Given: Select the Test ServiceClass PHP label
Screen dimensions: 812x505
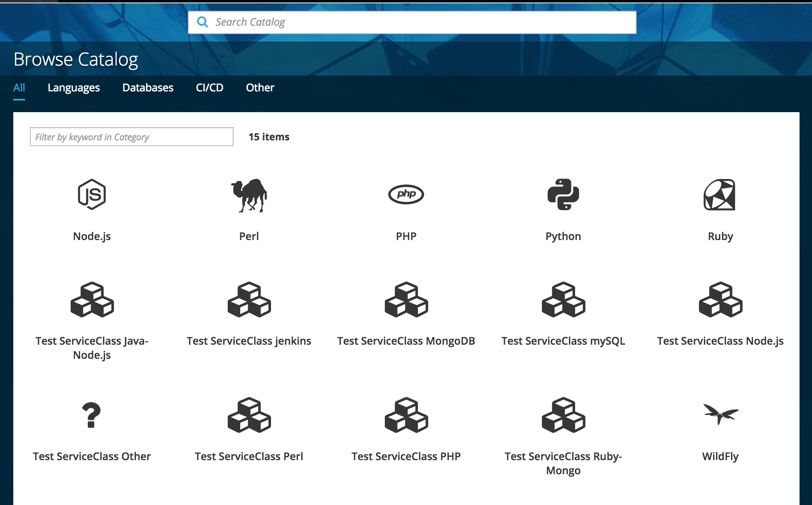Looking at the screenshot, I should pos(406,456).
